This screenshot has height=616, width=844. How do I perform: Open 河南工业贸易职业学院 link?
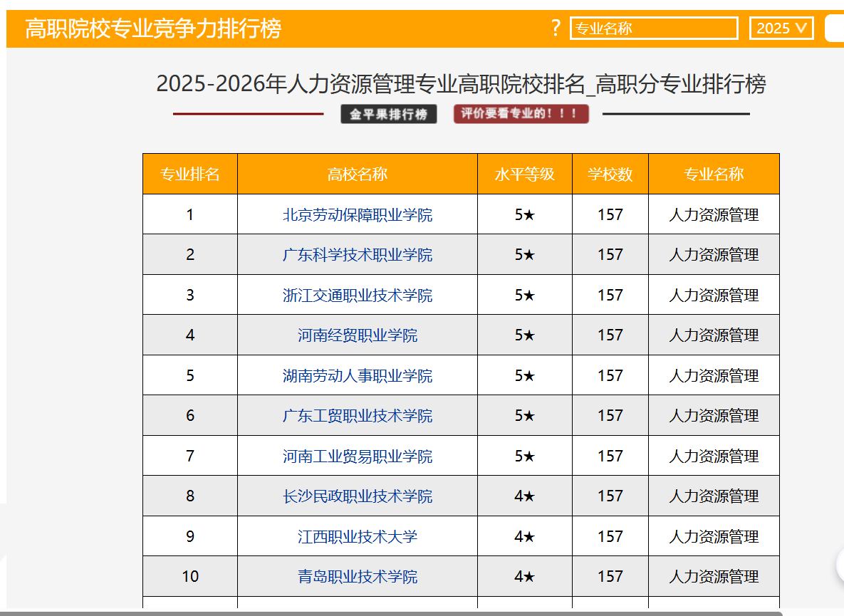pos(358,456)
